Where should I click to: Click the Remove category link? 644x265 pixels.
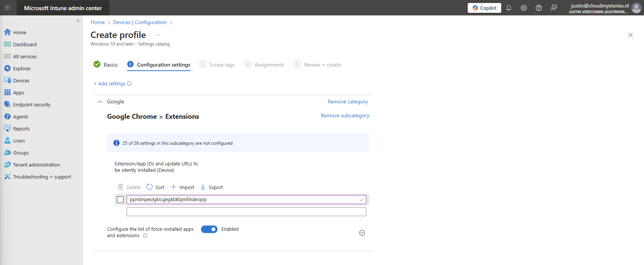pos(348,102)
